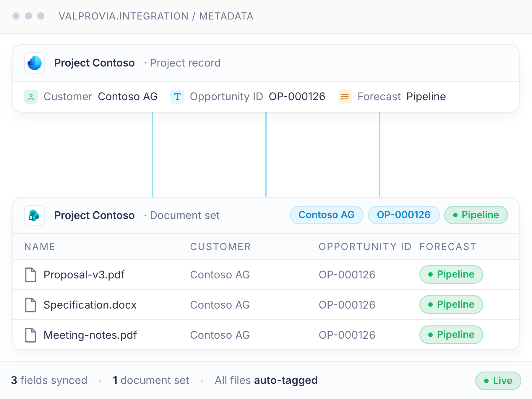
Task: Click the Project Contoso project record app icon
Action: (x=35, y=63)
